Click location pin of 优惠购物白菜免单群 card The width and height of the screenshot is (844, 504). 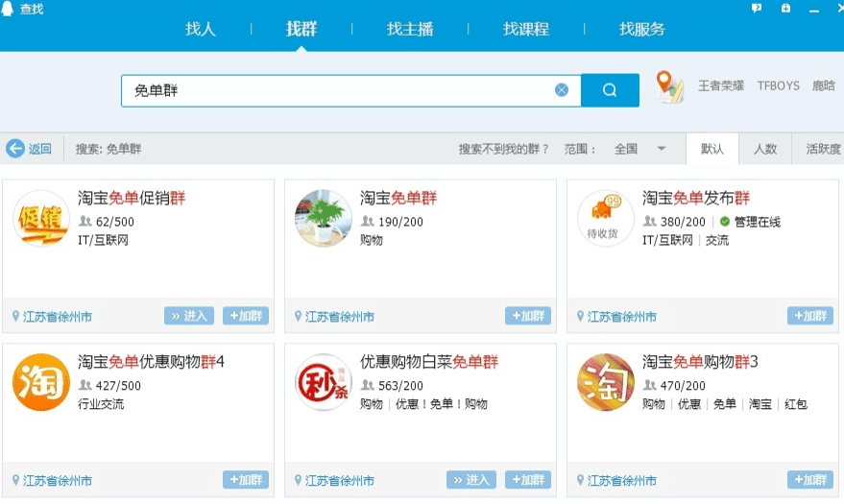(x=298, y=480)
